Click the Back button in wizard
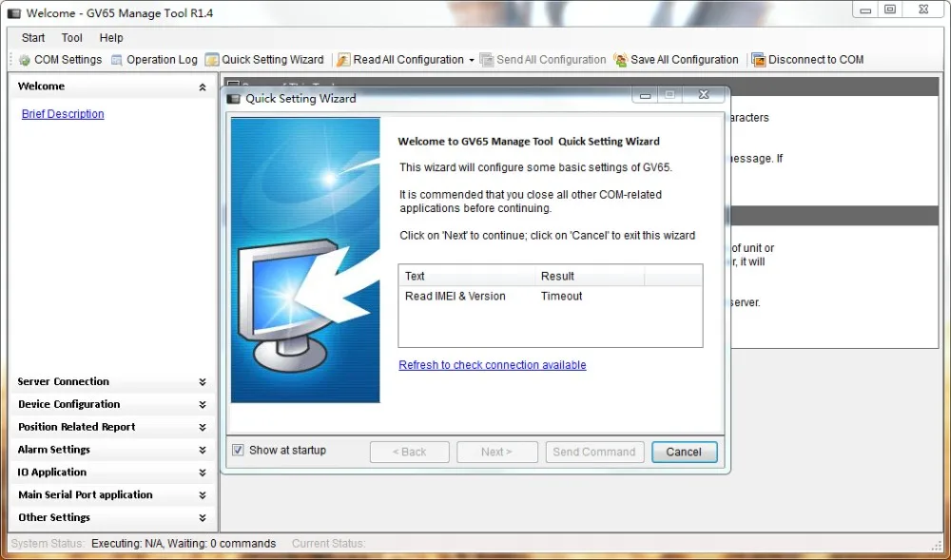The height and width of the screenshot is (560, 951). tap(409, 453)
